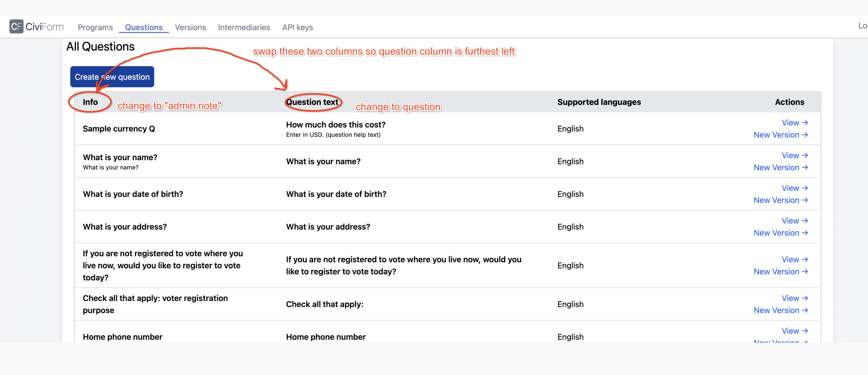Switch to the Versions tab

[190, 27]
